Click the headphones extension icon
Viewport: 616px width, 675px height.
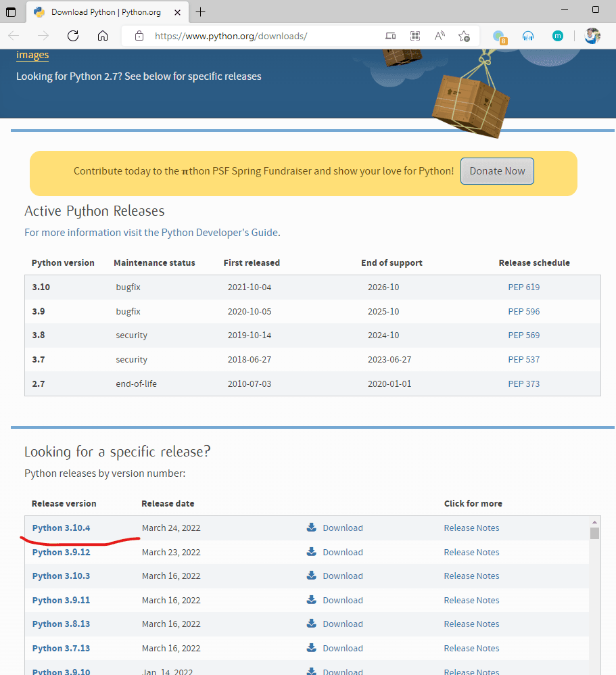528,36
